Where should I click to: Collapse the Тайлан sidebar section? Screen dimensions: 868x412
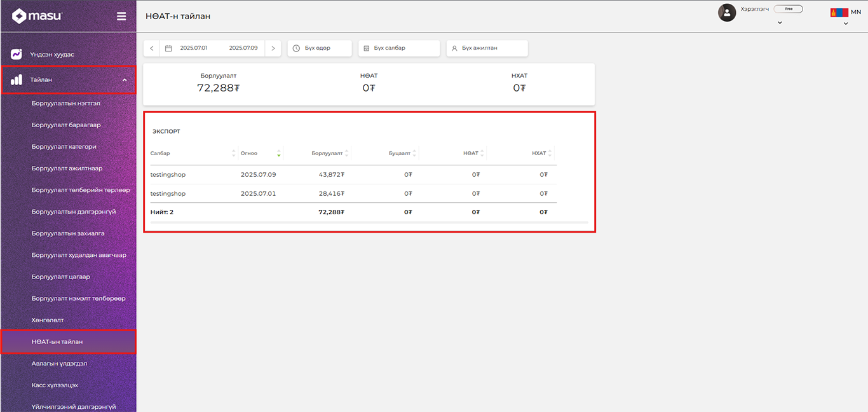pyautogui.click(x=125, y=80)
